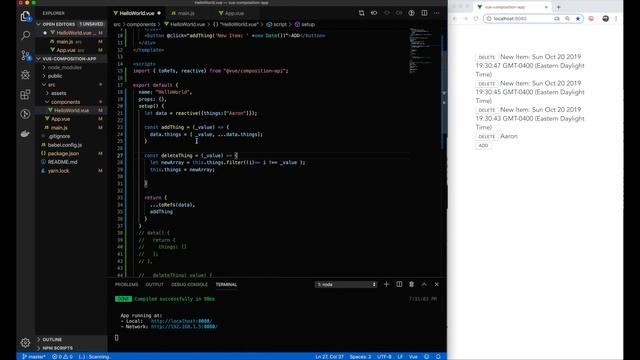
Task: Open the Extensions view
Action: [25, 94]
